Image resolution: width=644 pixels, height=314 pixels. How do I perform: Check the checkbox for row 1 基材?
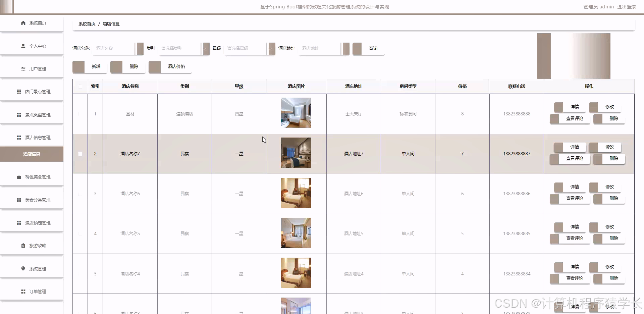pyautogui.click(x=80, y=114)
